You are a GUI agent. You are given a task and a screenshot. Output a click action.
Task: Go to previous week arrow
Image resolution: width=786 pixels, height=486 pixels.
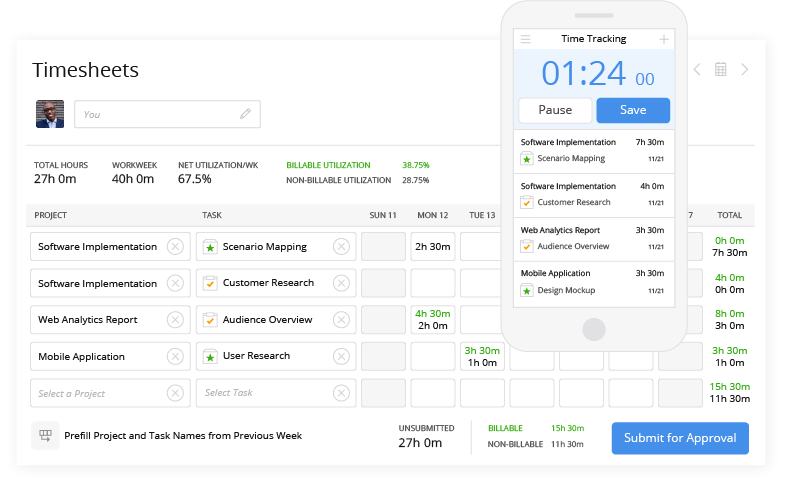coord(697,70)
